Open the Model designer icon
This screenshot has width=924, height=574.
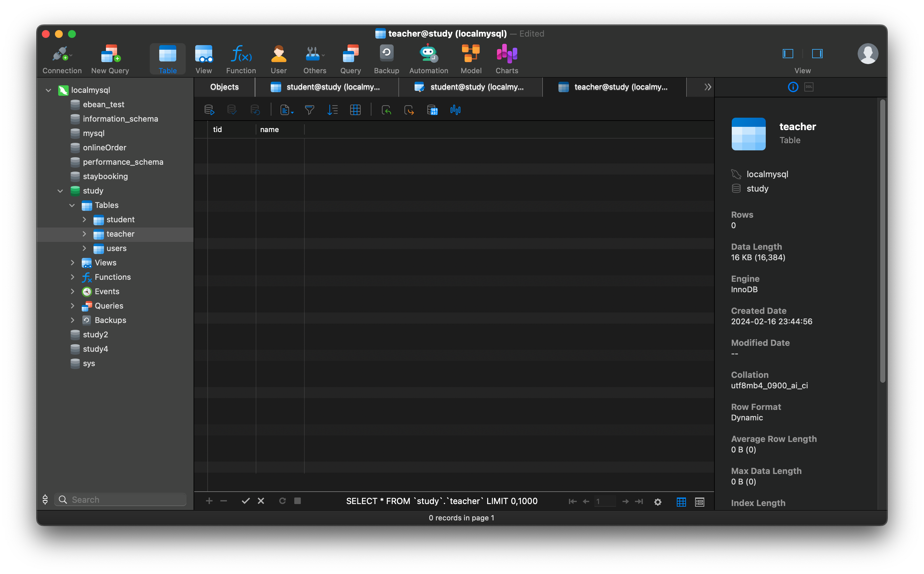471,59
